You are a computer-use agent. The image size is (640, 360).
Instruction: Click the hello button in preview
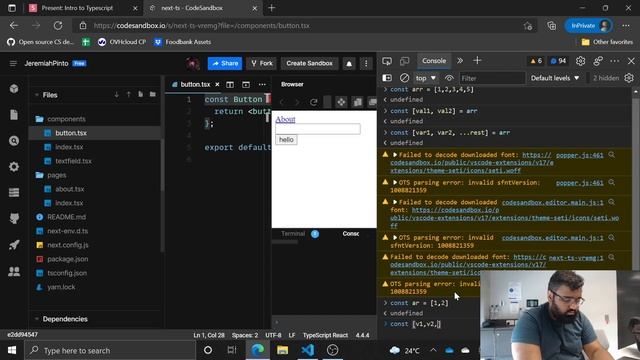click(286, 140)
